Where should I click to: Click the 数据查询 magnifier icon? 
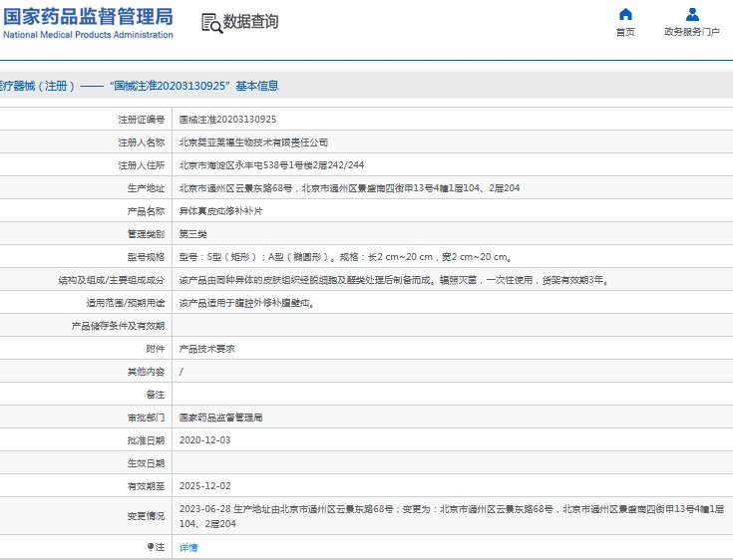211,23
